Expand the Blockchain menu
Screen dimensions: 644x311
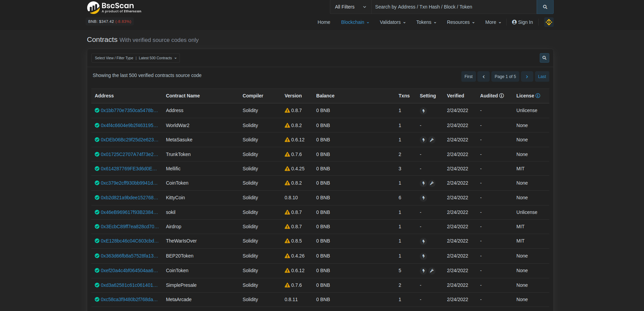pyautogui.click(x=355, y=22)
